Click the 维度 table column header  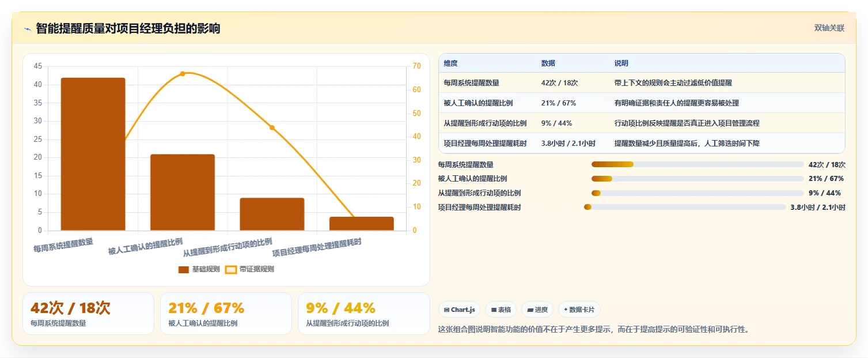coord(450,63)
